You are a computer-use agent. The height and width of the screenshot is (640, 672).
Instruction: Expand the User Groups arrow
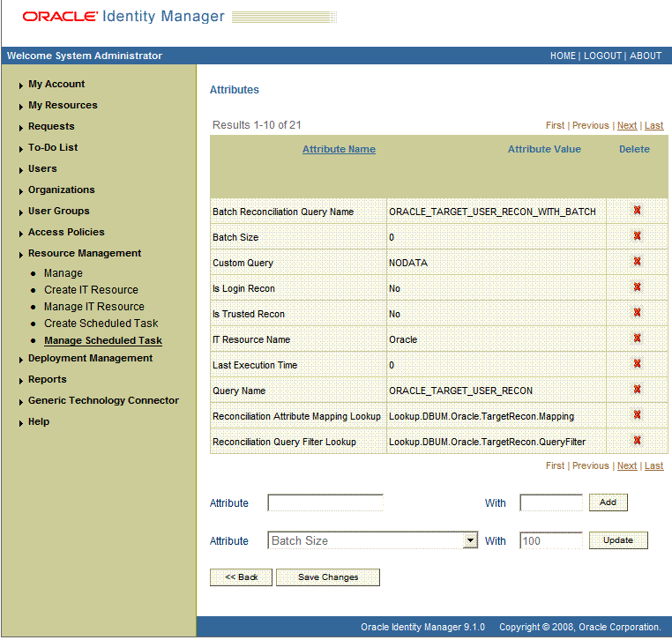pos(20,212)
